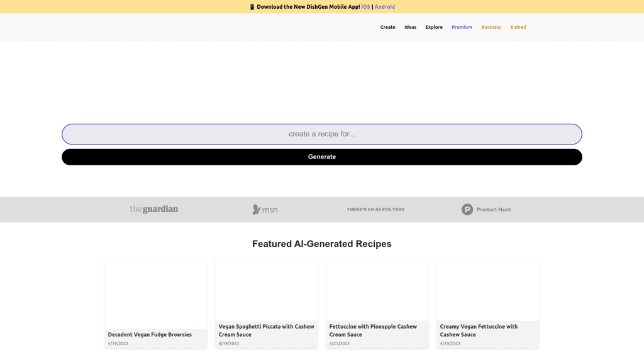Open the iOS app download link
This screenshot has height=362, width=644.
[365, 7]
